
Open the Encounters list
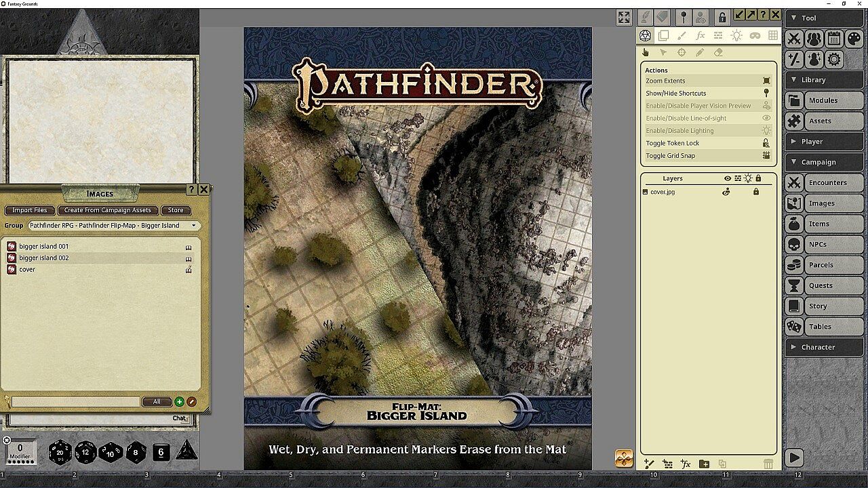point(825,182)
